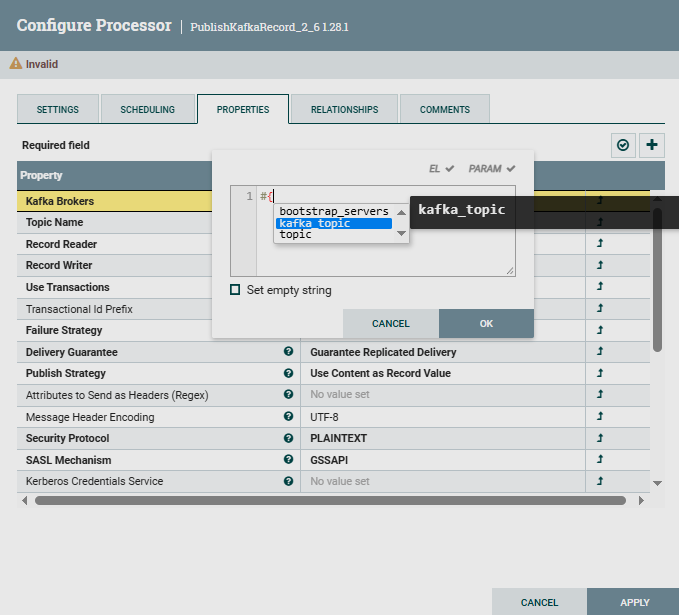Add a new property with plus icon
This screenshot has width=679, height=615.
coord(652,145)
